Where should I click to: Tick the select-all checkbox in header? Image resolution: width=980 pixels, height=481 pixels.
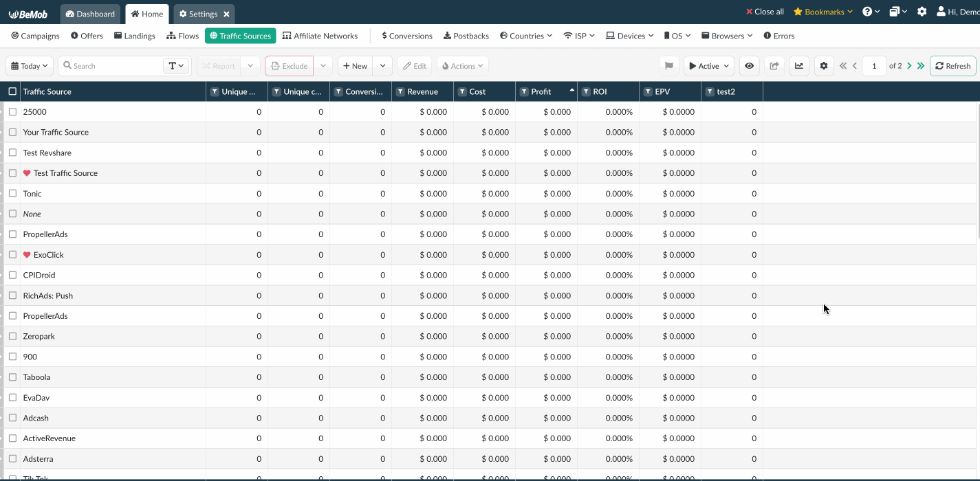pyautogui.click(x=12, y=91)
